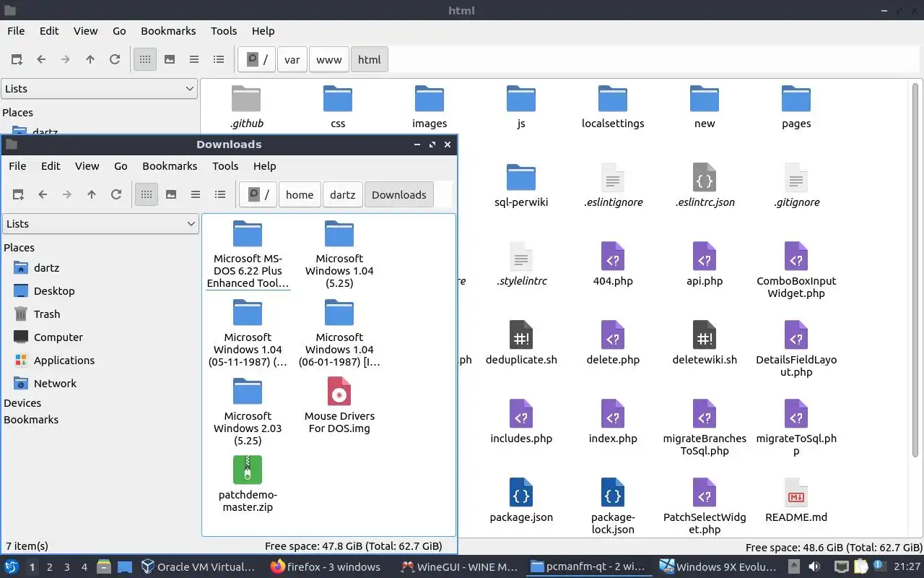Select the .eslintrc.json file

tap(705, 186)
